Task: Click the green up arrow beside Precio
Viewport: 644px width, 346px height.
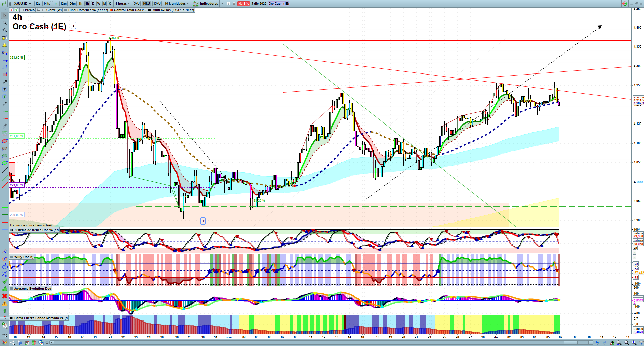Action: pos(16,10)
